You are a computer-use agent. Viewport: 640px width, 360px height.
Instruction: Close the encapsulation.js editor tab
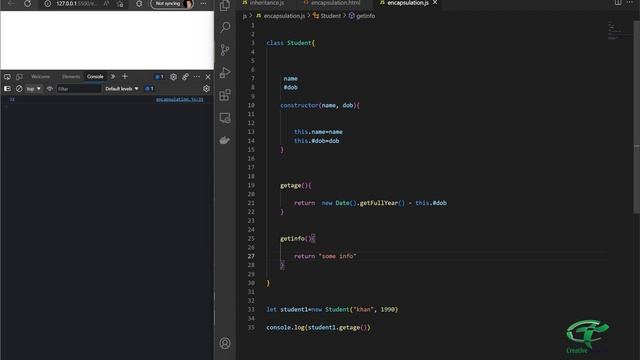[x=435, y=3]
